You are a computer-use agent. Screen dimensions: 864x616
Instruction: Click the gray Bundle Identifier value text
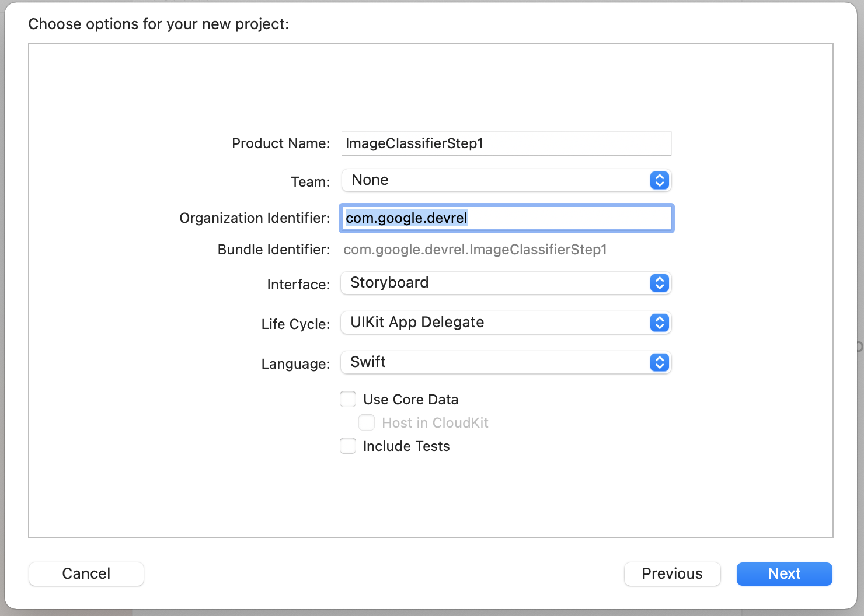[475, 250]
